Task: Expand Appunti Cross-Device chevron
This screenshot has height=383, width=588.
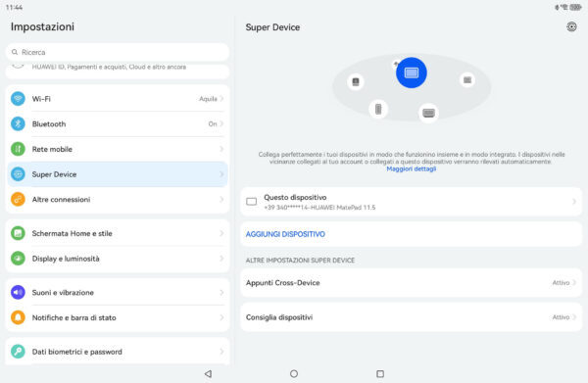Action: pyautogui.click(x=574, y=283)
